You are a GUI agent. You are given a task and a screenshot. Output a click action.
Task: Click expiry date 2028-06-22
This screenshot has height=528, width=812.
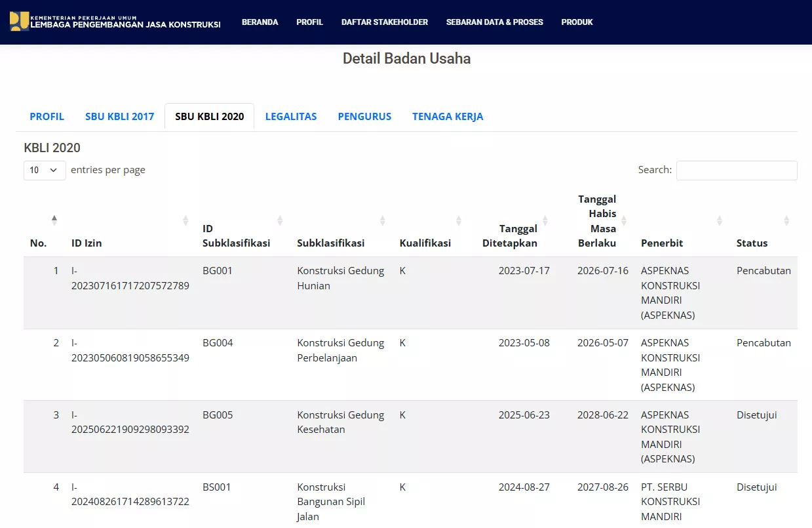[603, 415]
